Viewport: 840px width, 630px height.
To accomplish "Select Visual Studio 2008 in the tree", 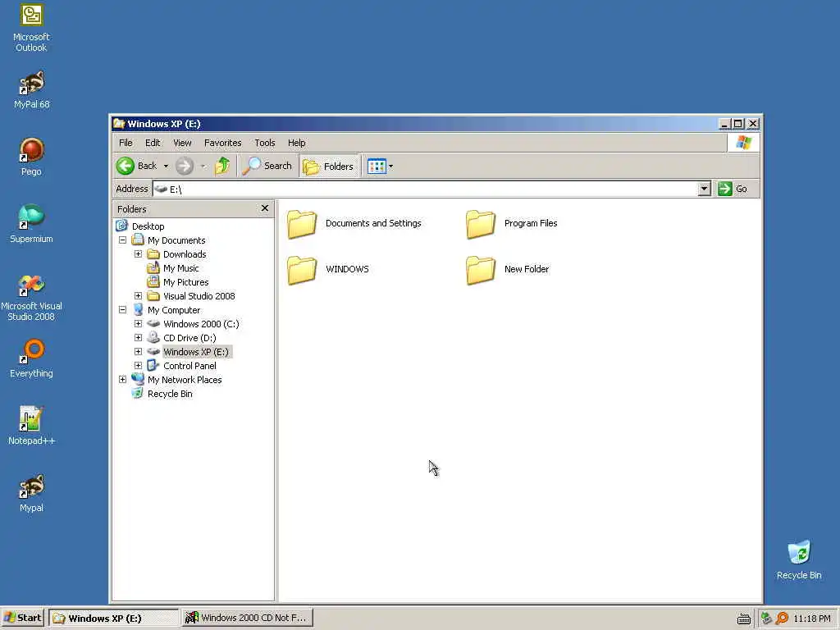I will tap(199, 296).
